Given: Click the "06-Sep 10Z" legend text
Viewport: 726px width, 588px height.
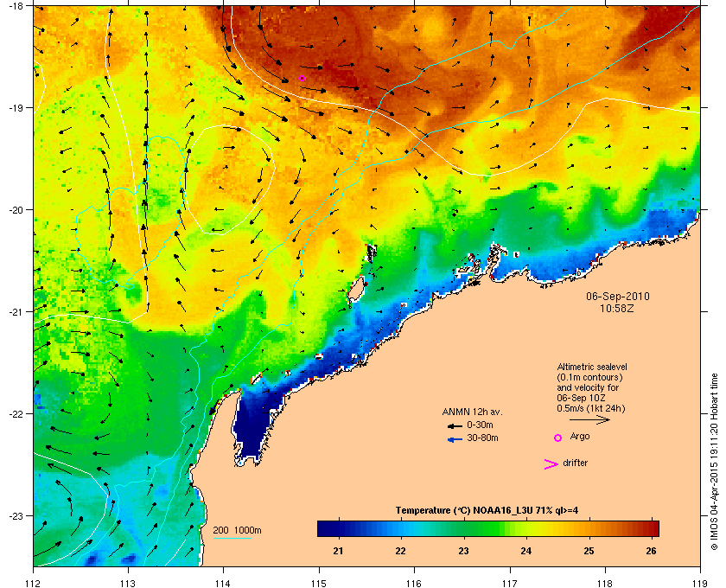Looking at the screenshot, I should (x=581, y=398).
